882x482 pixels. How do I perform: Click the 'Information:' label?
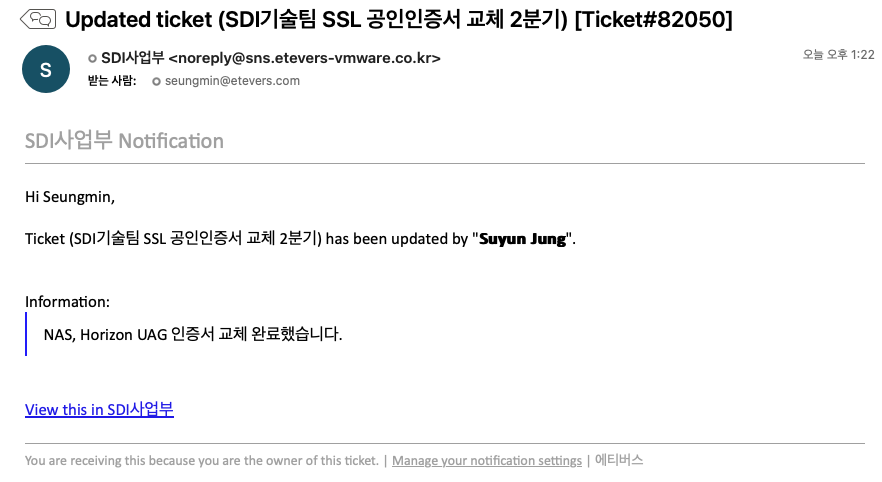[68, 302]
